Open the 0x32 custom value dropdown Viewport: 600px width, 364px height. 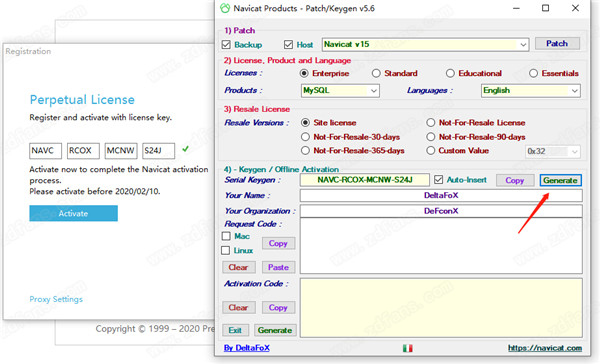pos(553,152)
